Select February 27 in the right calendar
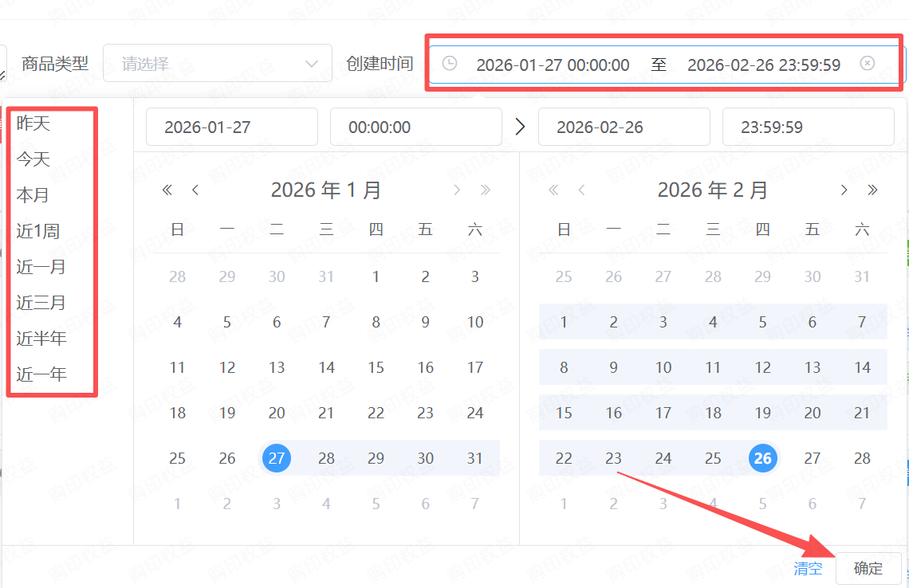The width and height of the screenshot is (909, 588). point(813,458)
